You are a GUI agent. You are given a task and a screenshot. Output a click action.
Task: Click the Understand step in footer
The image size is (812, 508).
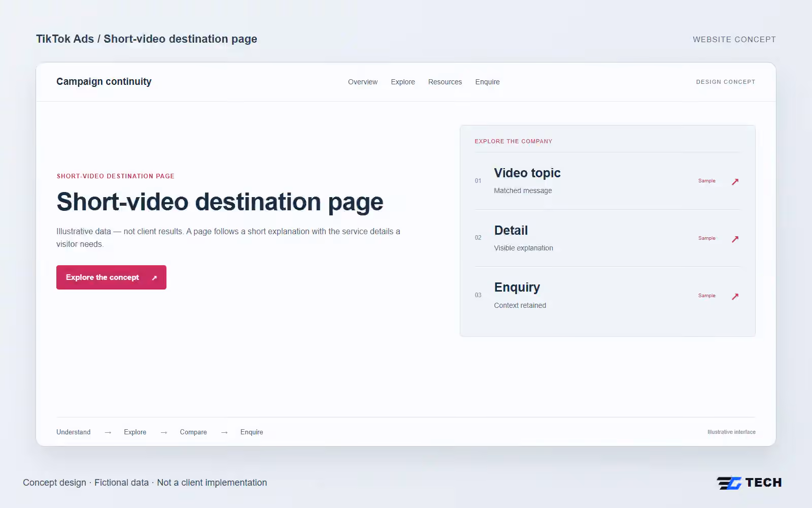click(x=73, y=432)
